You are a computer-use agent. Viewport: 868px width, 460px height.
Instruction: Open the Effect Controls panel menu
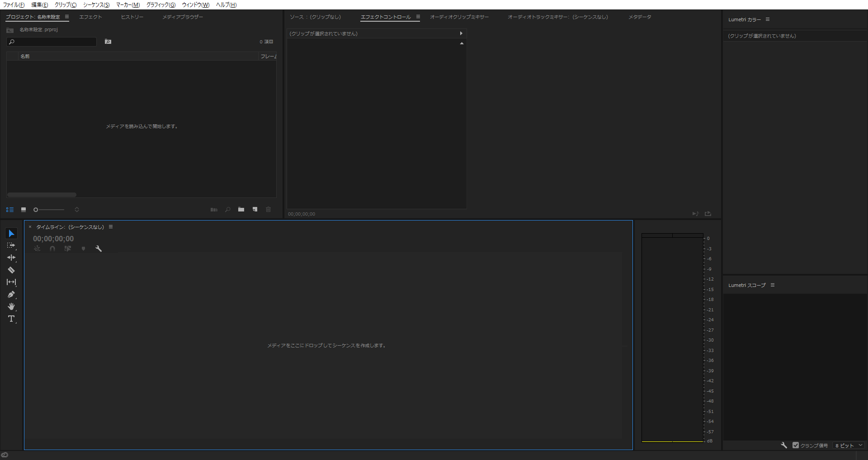pos(418,17)
